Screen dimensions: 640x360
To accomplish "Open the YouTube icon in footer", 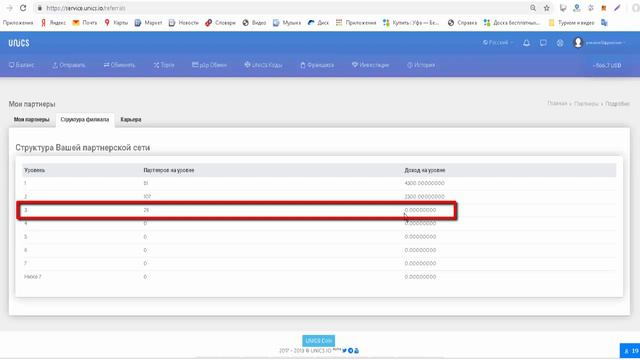I will coord(356,351).
